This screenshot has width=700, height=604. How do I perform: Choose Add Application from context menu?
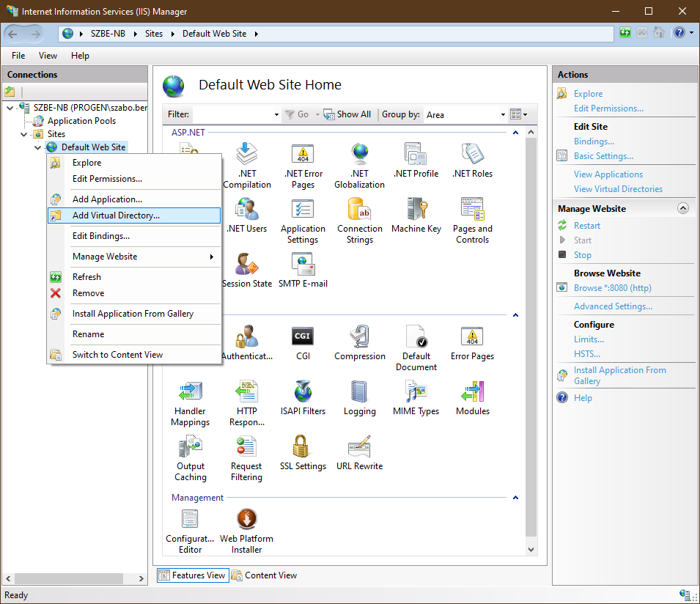pyautogui.click(x=134, y=199)
